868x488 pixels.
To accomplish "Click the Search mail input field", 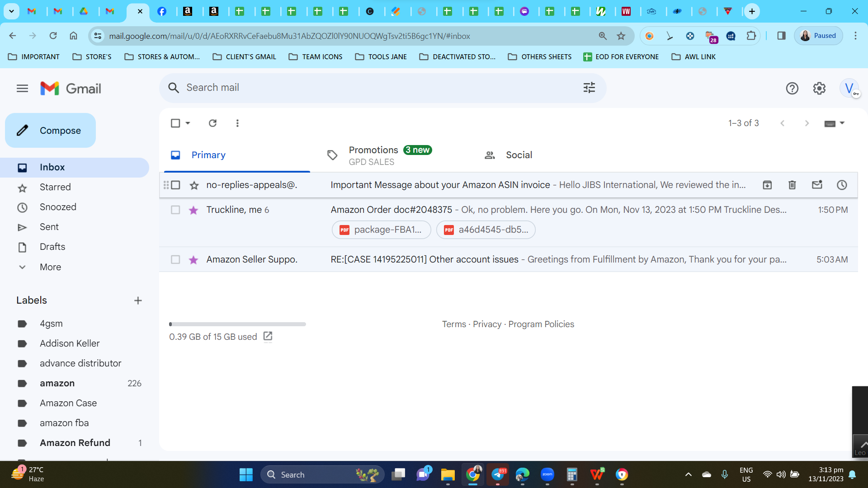I will coord(382,88).
